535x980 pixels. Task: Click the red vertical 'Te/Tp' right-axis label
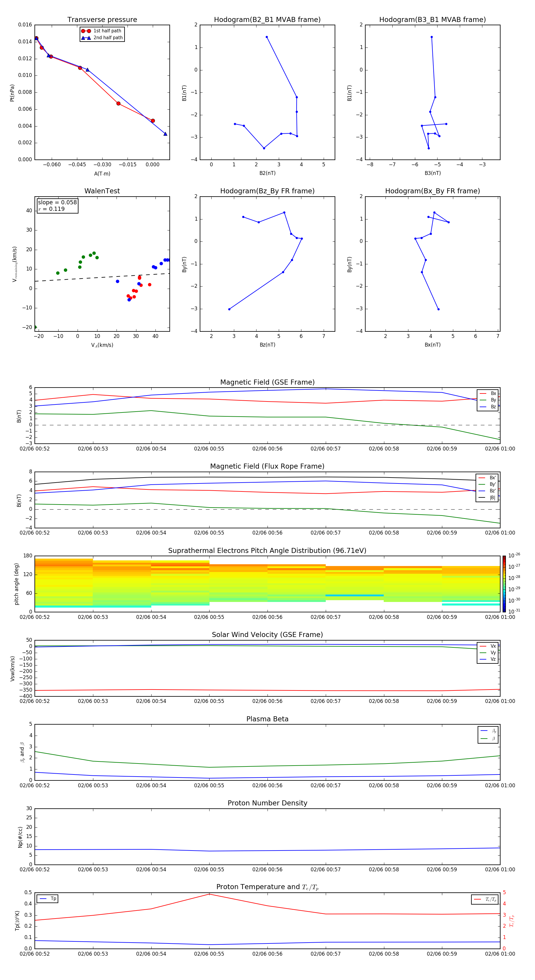click(512, 921)
